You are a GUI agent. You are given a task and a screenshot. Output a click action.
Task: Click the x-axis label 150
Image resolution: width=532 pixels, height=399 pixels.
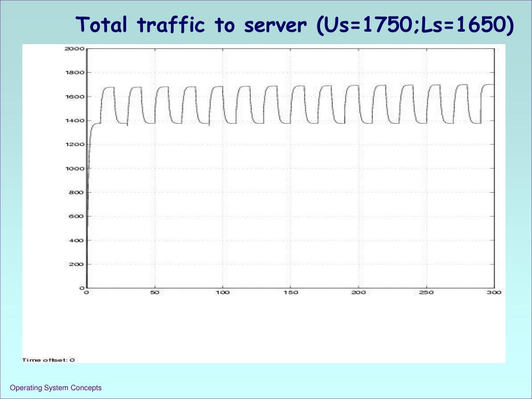291,292
